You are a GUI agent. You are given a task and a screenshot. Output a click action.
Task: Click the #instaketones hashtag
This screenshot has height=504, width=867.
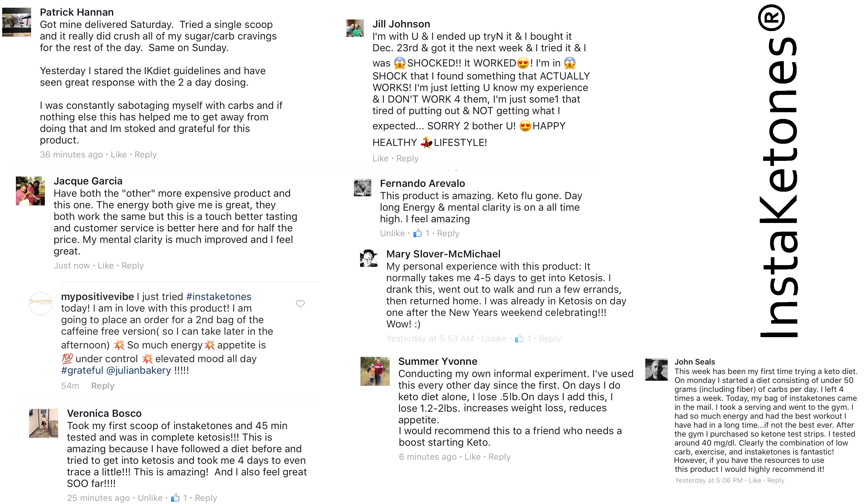click(218, 296)
